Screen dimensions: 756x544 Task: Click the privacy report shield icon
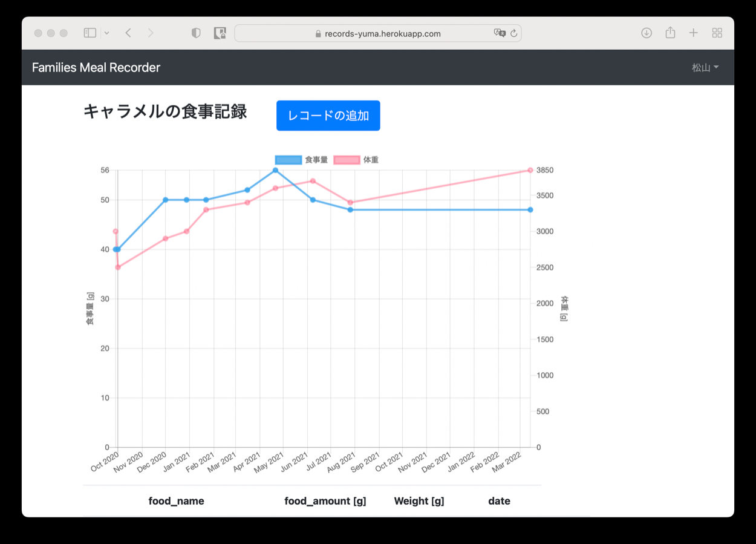click(x=196, y=33)
